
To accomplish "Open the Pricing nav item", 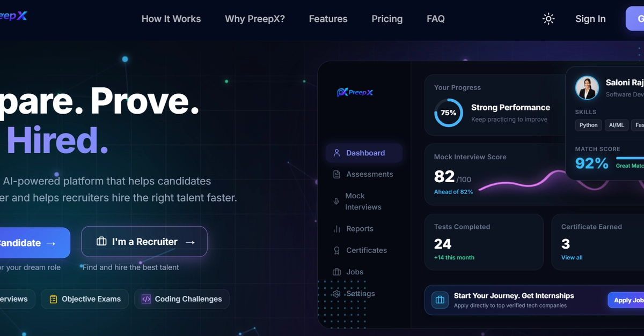I will click(x=387, y=19).
